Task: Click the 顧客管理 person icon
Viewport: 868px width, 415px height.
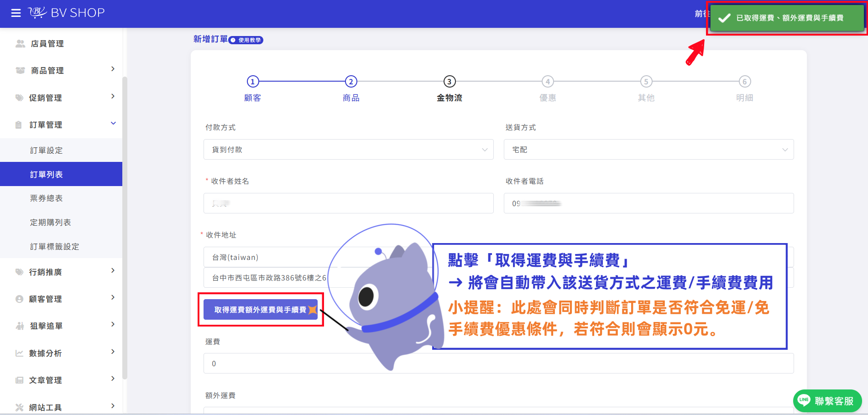Action: (x=19, y=299)
